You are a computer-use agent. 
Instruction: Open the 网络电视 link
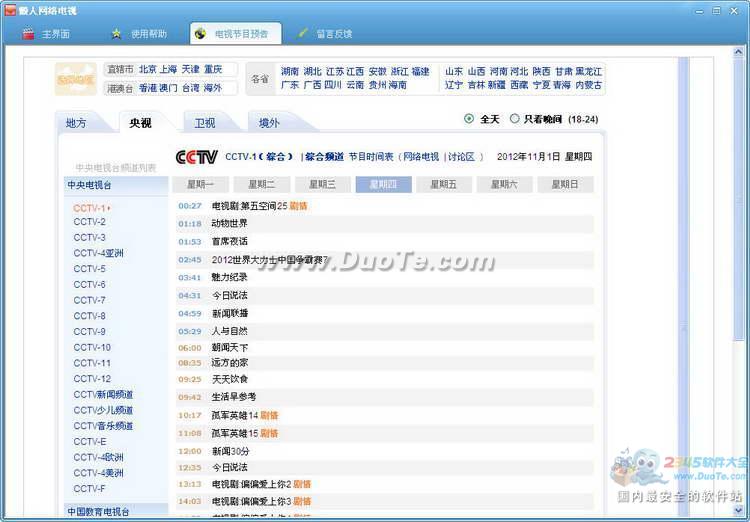pyautogui.click(x=421, y=156)
